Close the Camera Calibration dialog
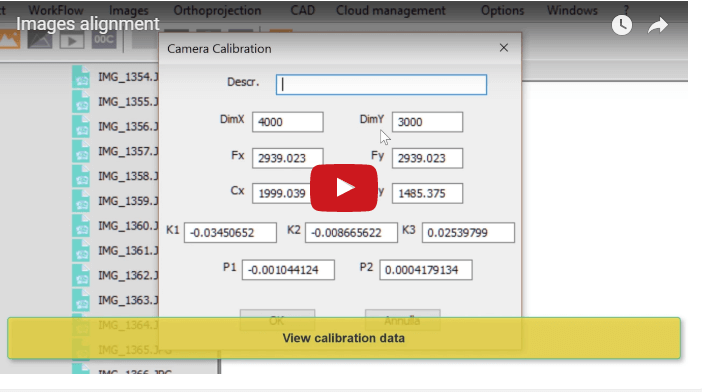 (504, 48)
